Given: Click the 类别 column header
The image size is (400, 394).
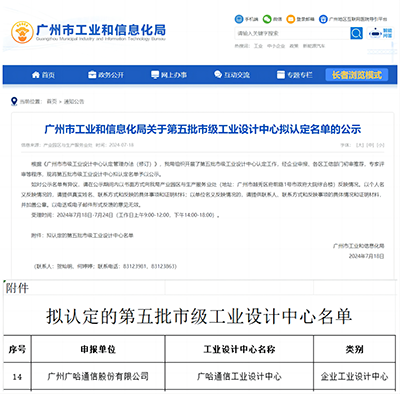Looking at the screenshot, I should coord(354,349).
